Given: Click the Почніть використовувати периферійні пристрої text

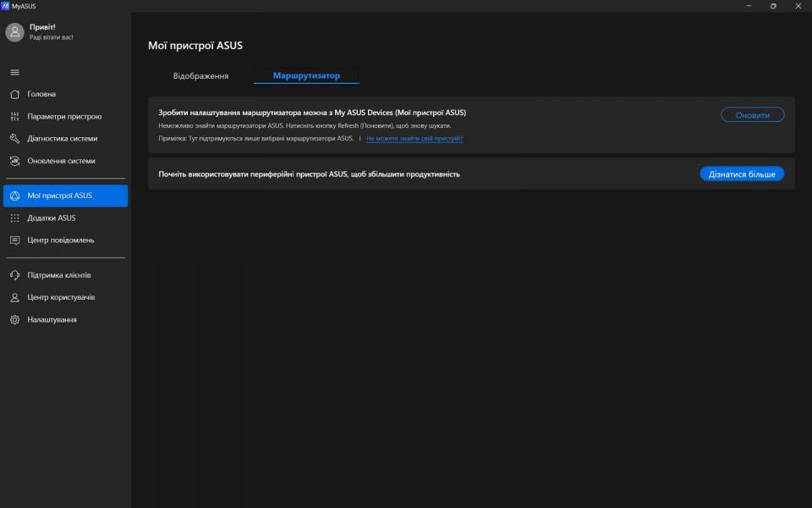Looking at the screenshot, I should 310,174.
